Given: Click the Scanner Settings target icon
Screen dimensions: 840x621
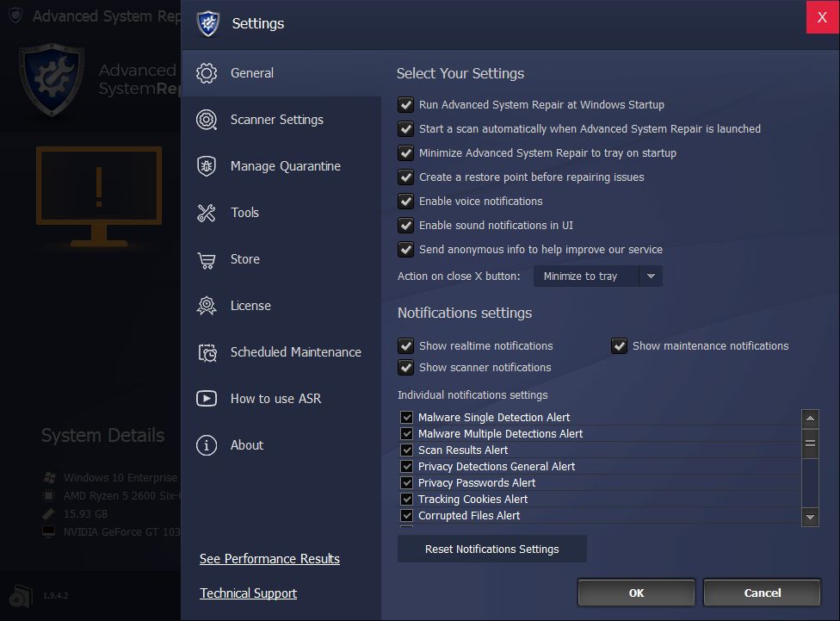Looking at the screenshot, I should coord(207,120).
